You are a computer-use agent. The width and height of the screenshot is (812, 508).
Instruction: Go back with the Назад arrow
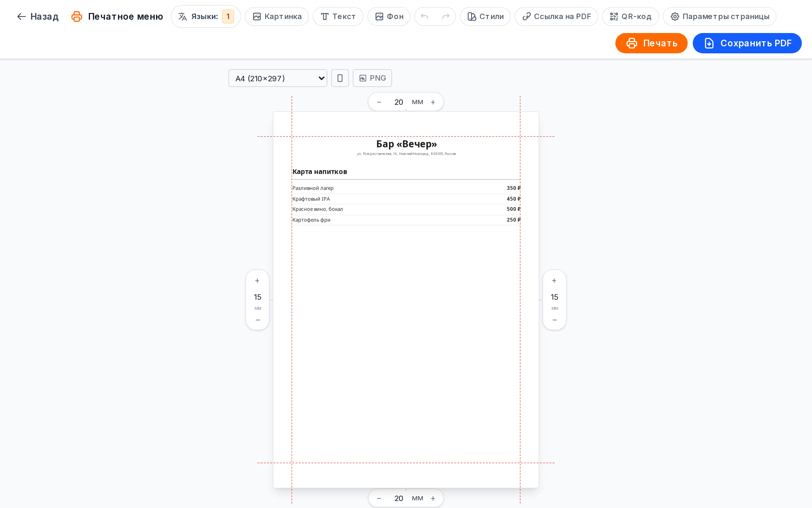[37, 17]
